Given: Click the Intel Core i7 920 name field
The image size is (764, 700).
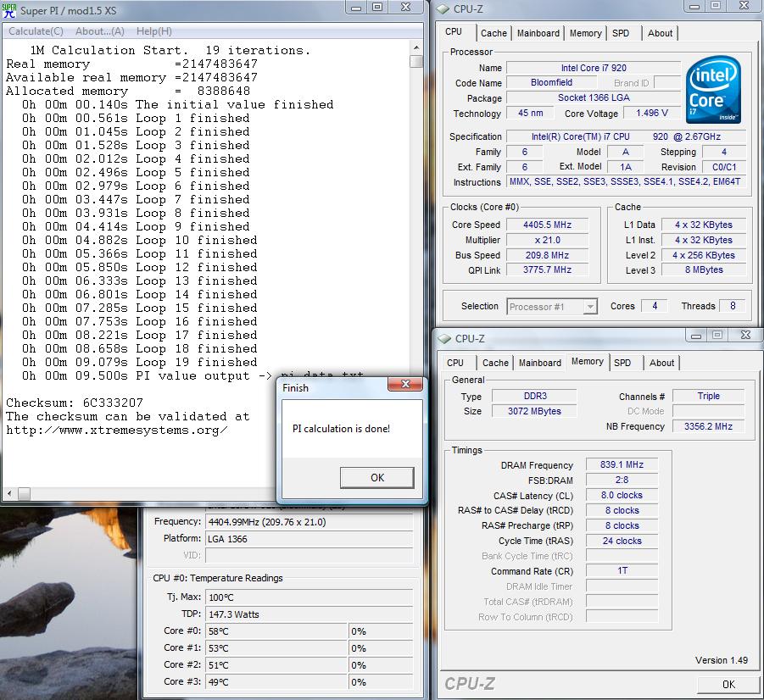Looking at the screenshot, I should click(594, 68).
